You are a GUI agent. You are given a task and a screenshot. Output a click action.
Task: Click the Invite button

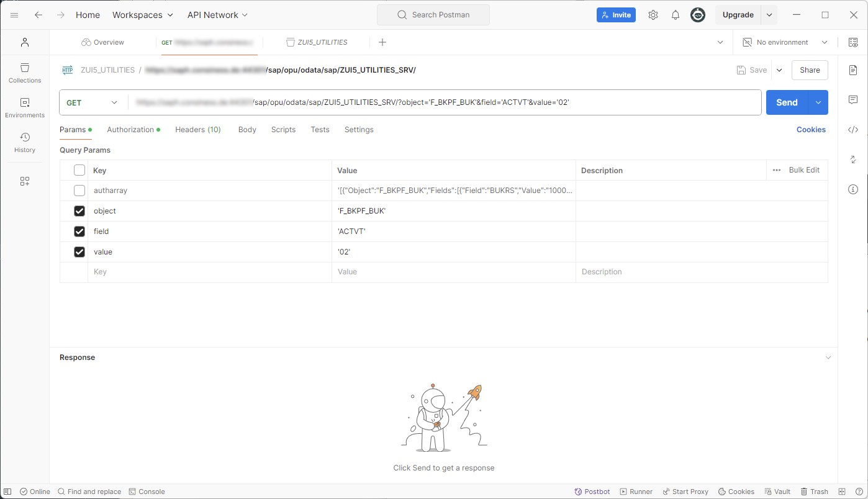click(616, 15)
